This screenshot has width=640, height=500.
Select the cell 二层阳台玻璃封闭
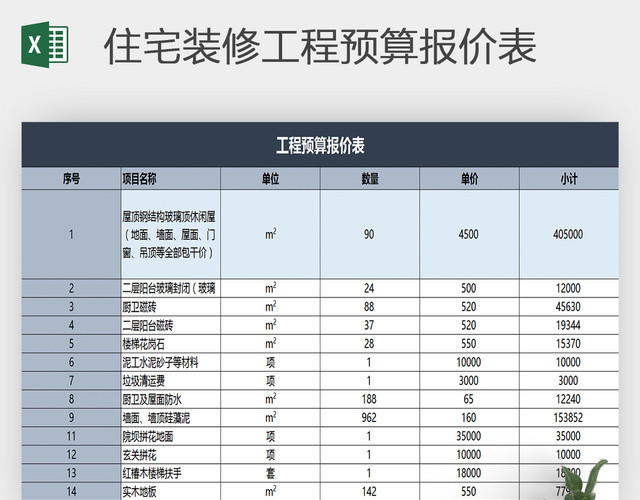click(x=171, y=288)
